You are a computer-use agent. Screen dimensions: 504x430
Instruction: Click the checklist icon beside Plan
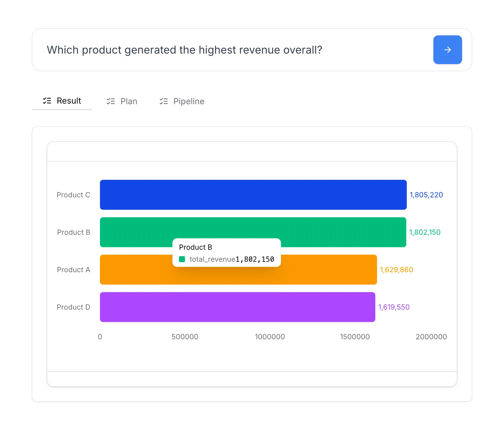pos(110,101)
